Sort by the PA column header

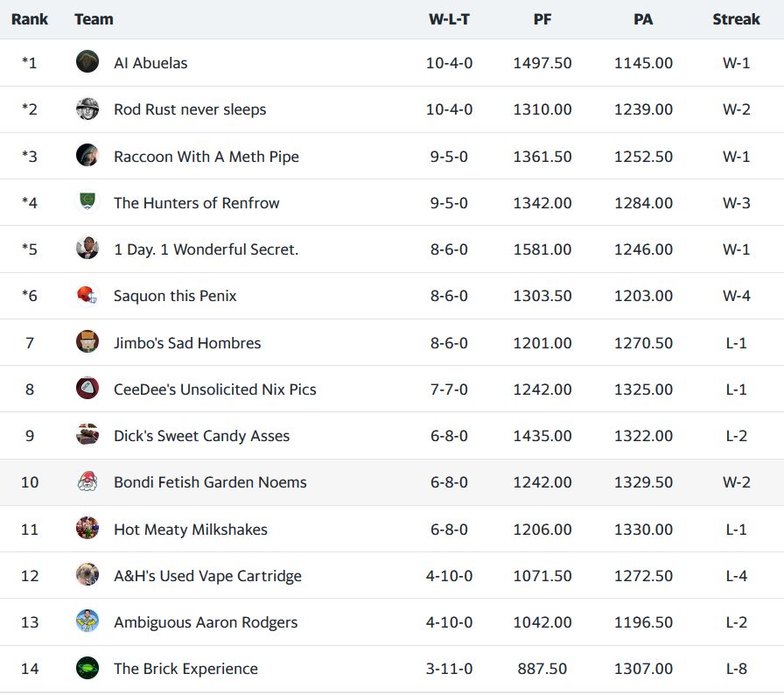coord(643,19)
